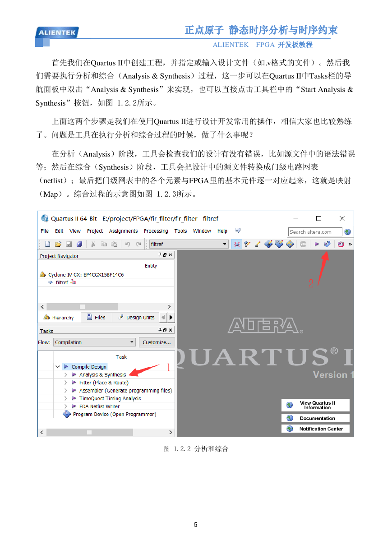The width and height of the screenshot is (392, 554).
Task: Click the Copy toolbar icon
Action: click(x=104, y=244)
